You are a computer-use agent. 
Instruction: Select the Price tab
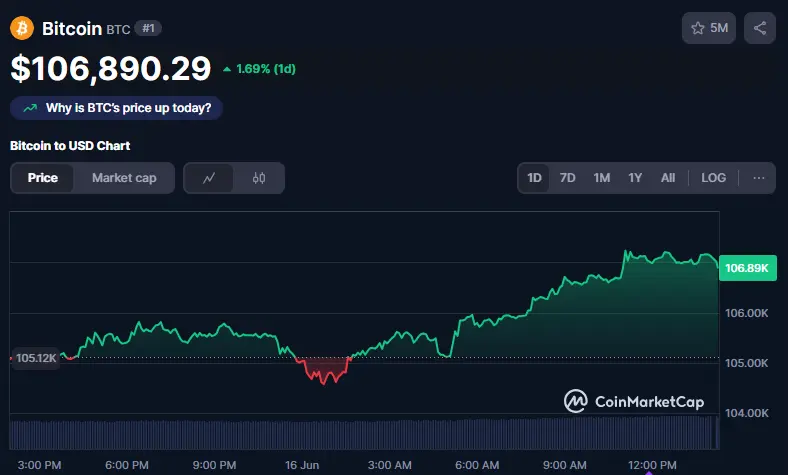43,178
